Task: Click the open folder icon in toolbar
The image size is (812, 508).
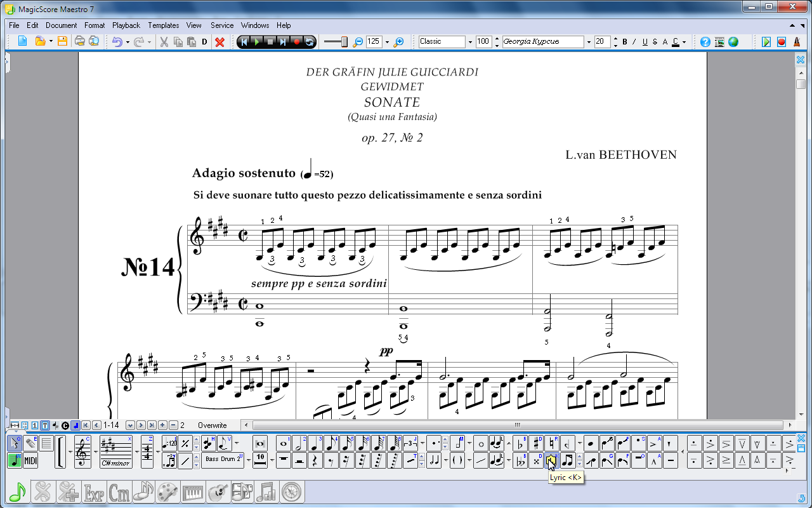Action: click(40, 42)
